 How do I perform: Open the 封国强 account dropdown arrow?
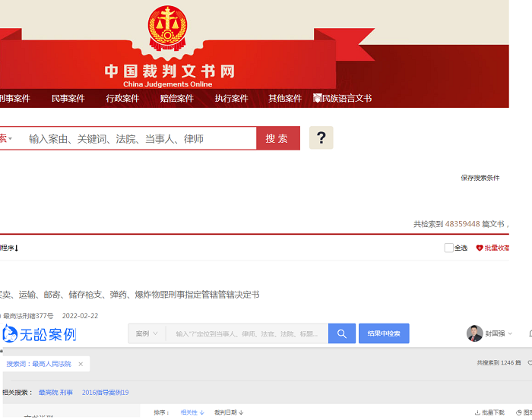click(x=510, y=334)
